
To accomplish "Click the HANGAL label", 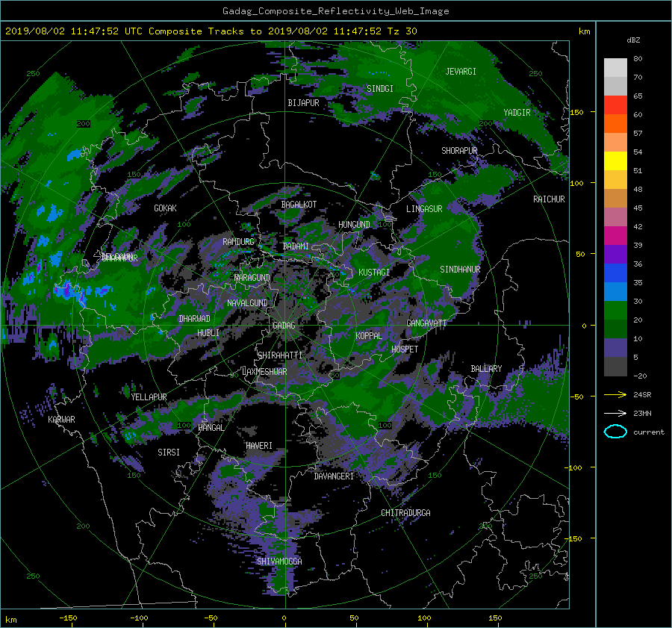I will 211,428.
